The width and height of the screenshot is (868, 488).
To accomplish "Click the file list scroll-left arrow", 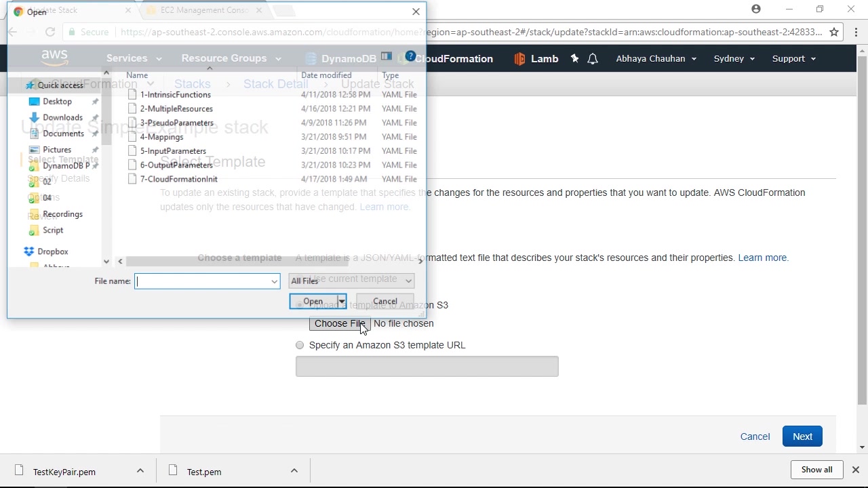I will click(120, 261).
